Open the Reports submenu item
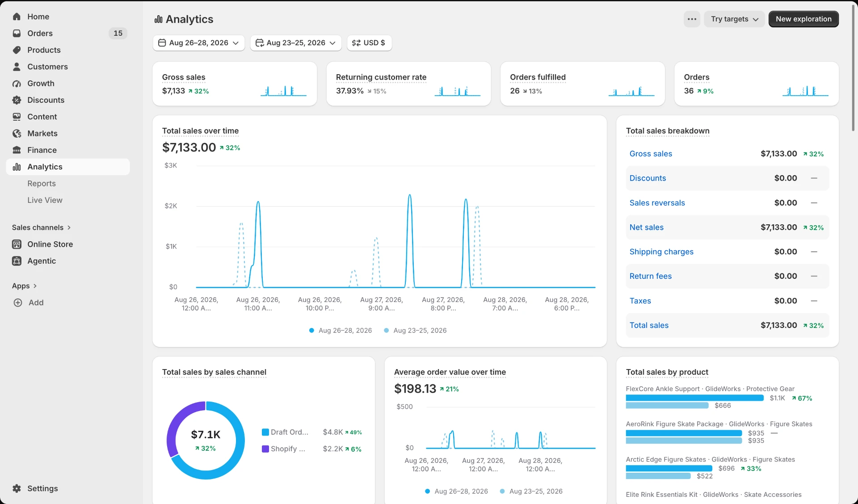 point(42,184)
